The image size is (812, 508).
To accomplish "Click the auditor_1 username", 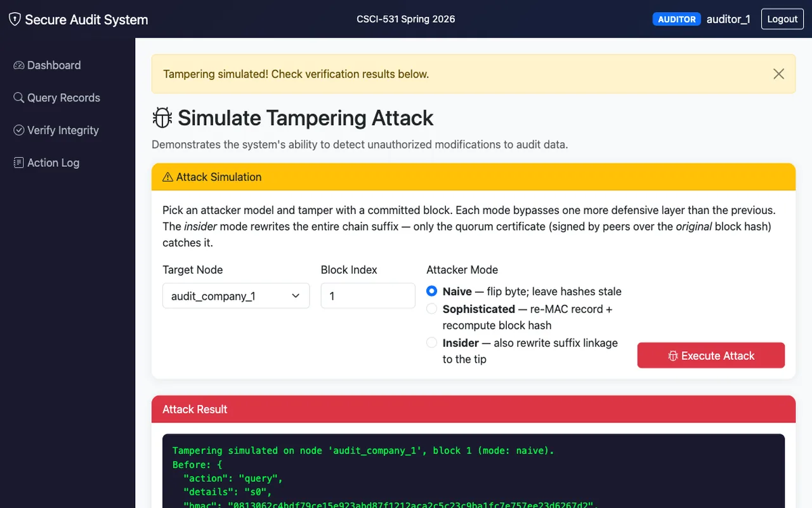I will pyautogui.click(x=728, y=19).
